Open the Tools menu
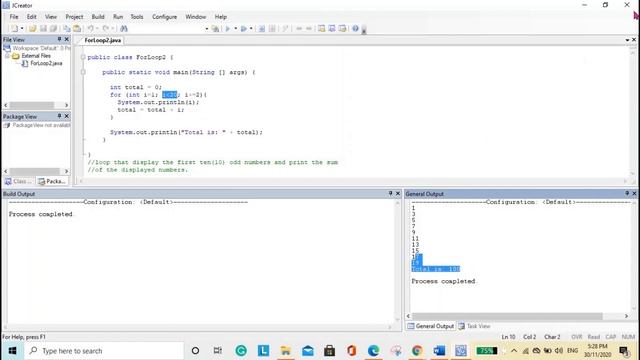 (x=137, y=17)
